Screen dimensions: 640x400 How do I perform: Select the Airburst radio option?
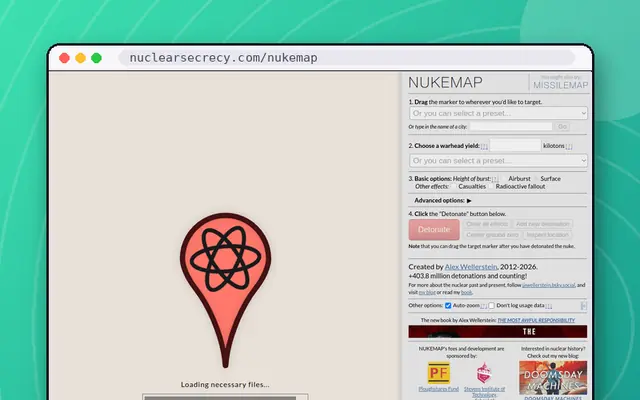point(504,179)
